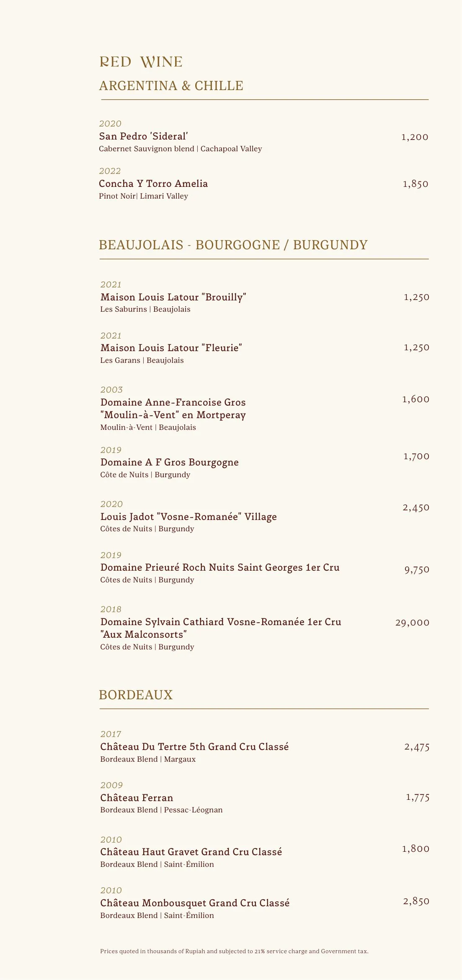This screenshot has height=980, width=462.
Task: Select Louis Jadot "Vosne-Romanée" Village
Action: click(x=188, y=517)
